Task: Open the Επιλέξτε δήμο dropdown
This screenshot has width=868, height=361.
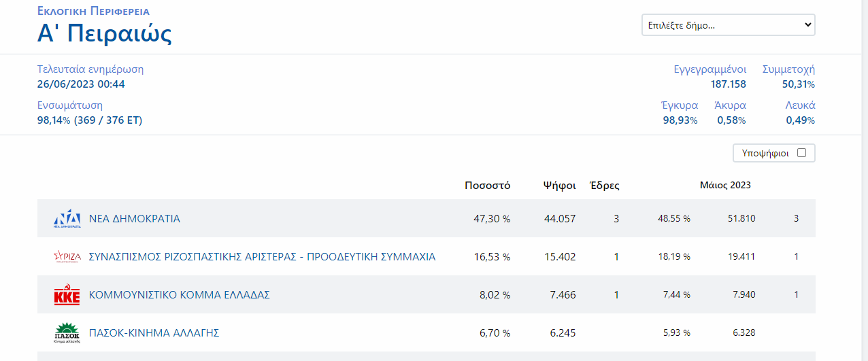Action: (728, 25)
